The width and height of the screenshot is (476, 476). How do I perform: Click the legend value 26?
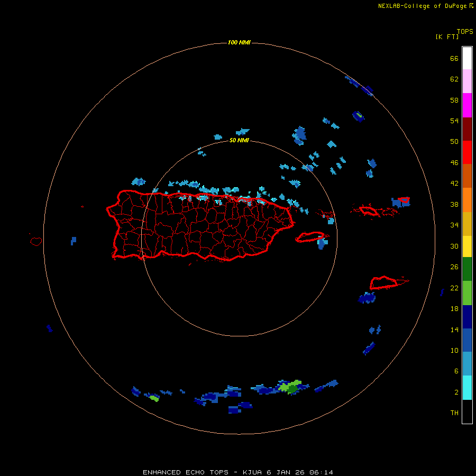pyautogui.click(x=454, y=267)
